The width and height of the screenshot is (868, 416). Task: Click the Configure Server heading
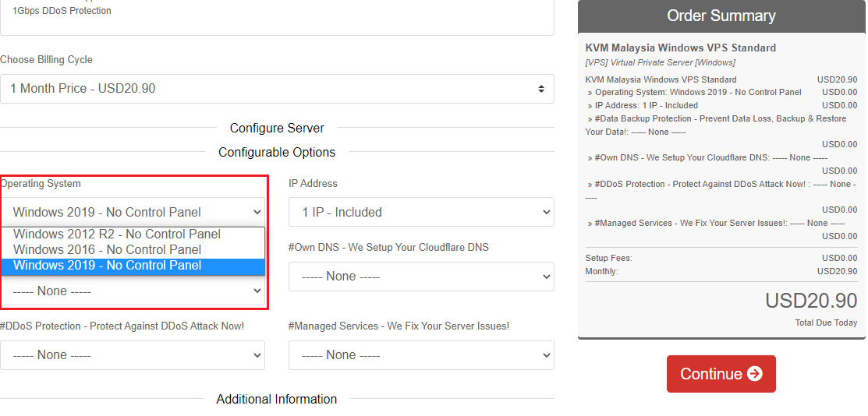[277, 129]
